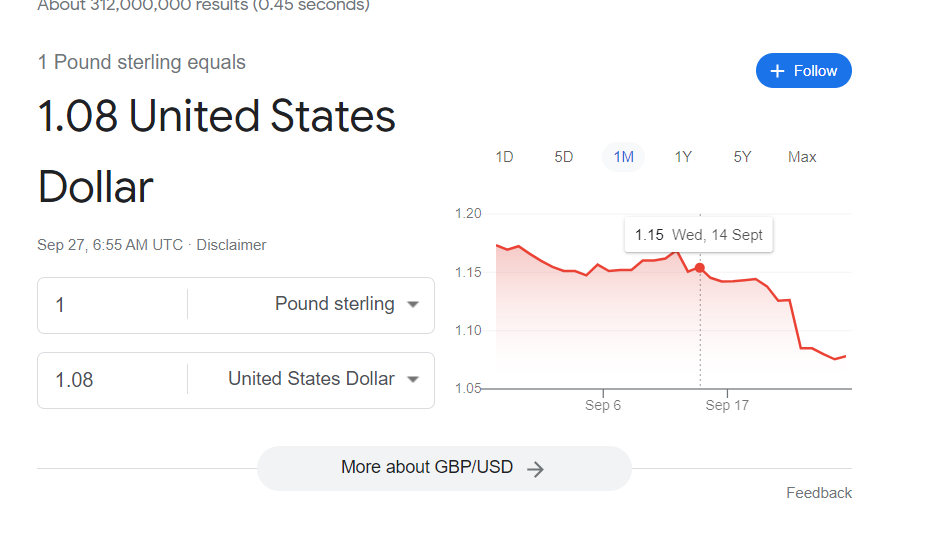
Task: Click the arrow icon beside More about GBP/USD
Action: (536, 469)
